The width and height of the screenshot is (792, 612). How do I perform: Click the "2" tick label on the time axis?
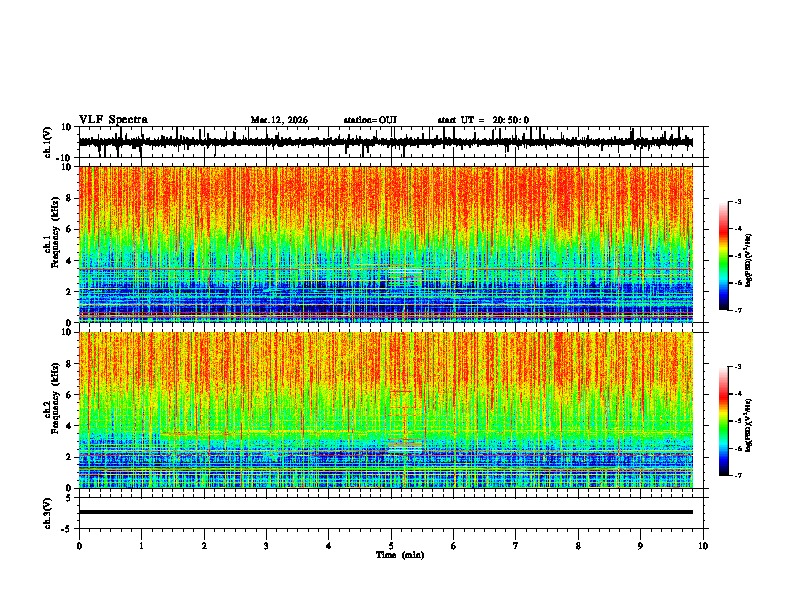coord(204,546)
